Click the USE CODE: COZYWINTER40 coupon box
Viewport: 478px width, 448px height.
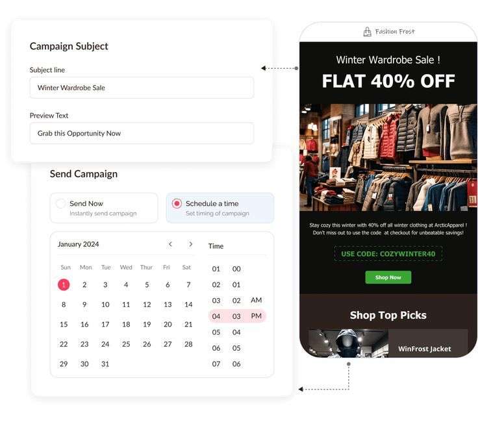(388, 254)
